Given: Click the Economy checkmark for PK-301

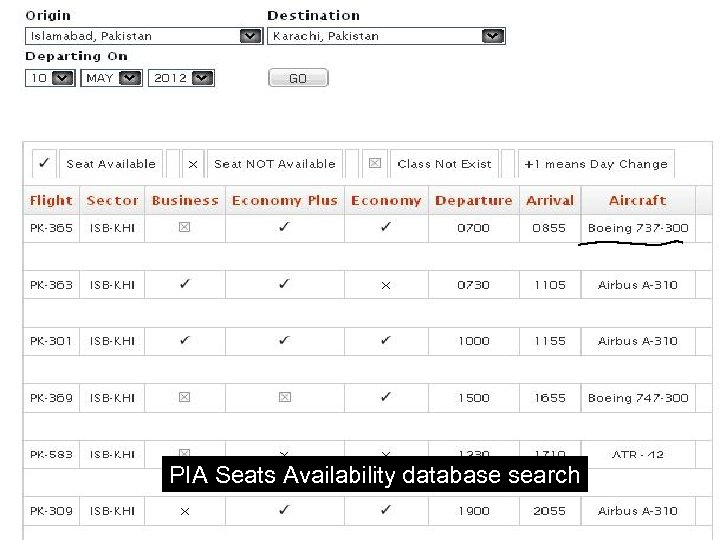Looking at the screenshot, I should [x=386, y=340].
